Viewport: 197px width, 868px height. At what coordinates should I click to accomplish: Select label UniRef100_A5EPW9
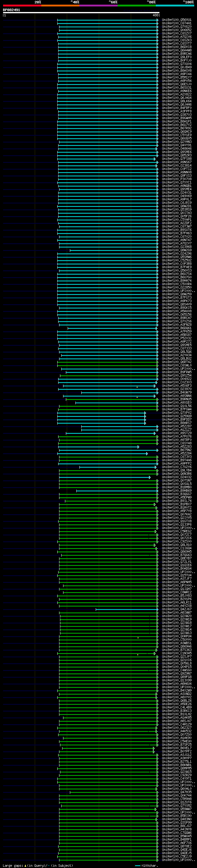pos(176,497)
